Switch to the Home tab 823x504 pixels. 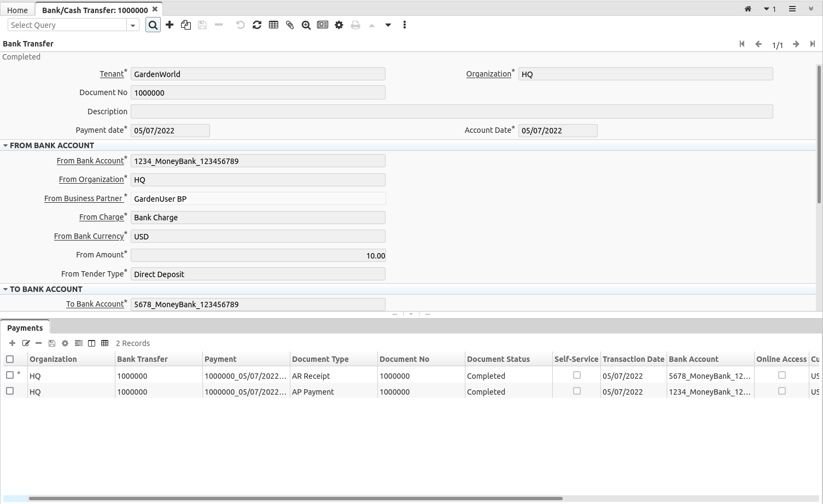(17, 9)
